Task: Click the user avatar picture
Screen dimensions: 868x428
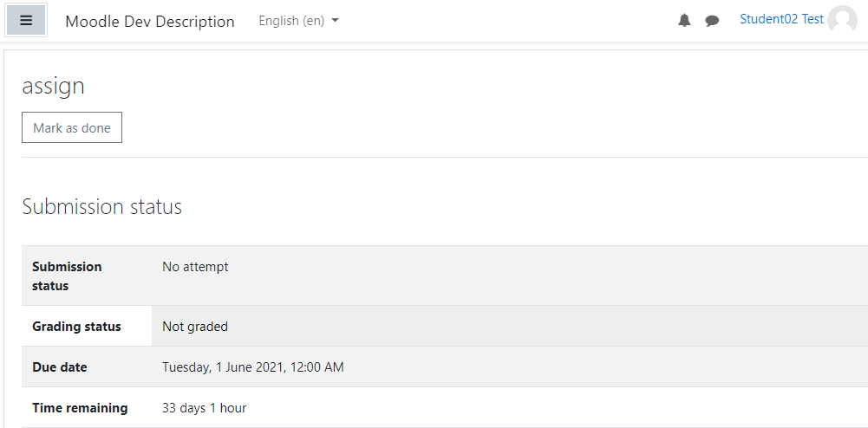Action: pyautogui.click(x=842, y=21)
